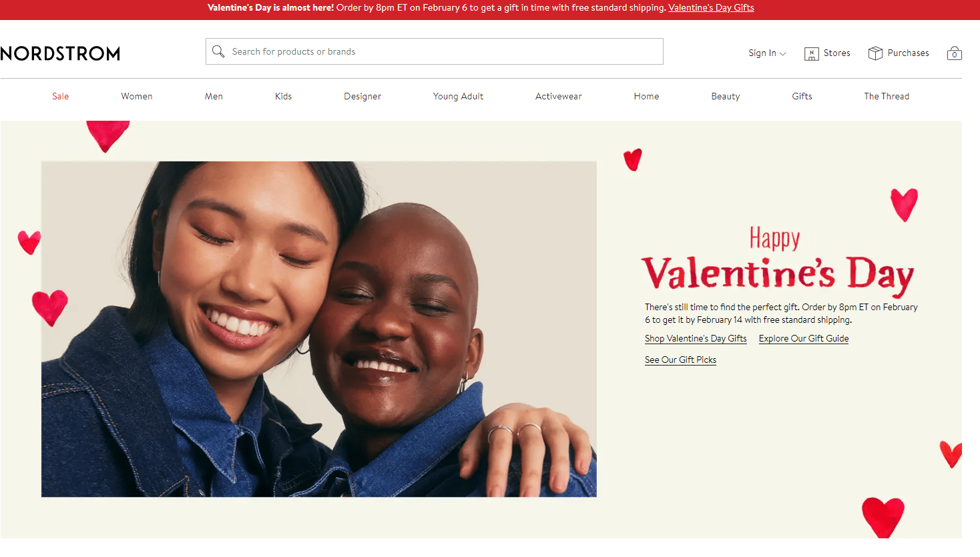
Task: Open the Men category
Action: [214, 97]
